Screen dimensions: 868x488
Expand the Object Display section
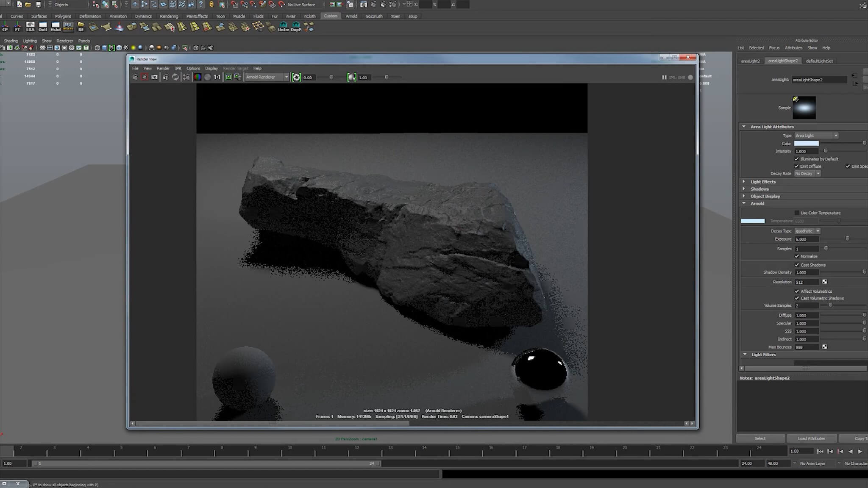click(x=744, y=196)
